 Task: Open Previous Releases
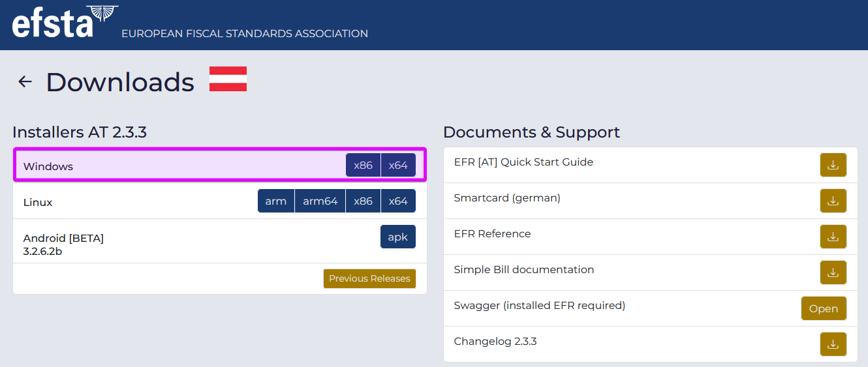pos(369,278)
